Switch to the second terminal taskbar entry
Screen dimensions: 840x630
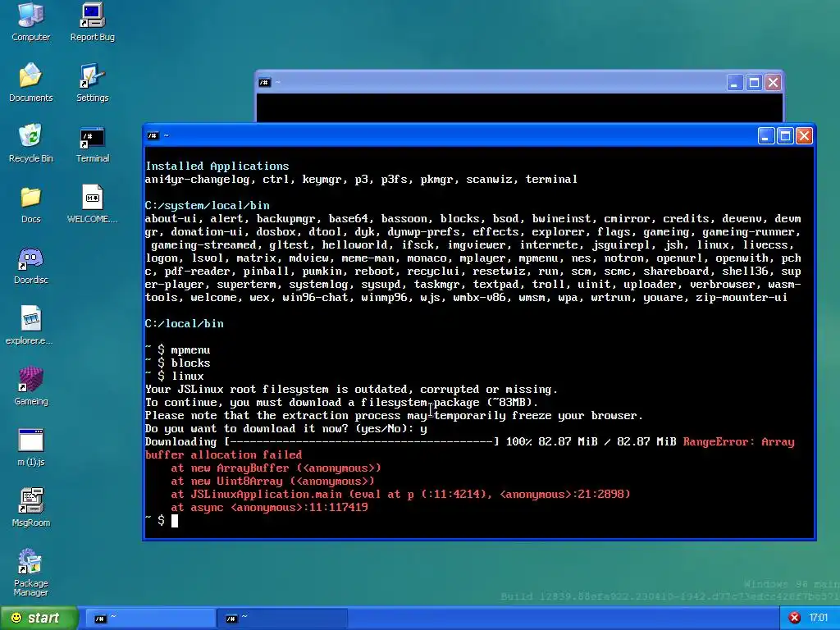(282, 619)
